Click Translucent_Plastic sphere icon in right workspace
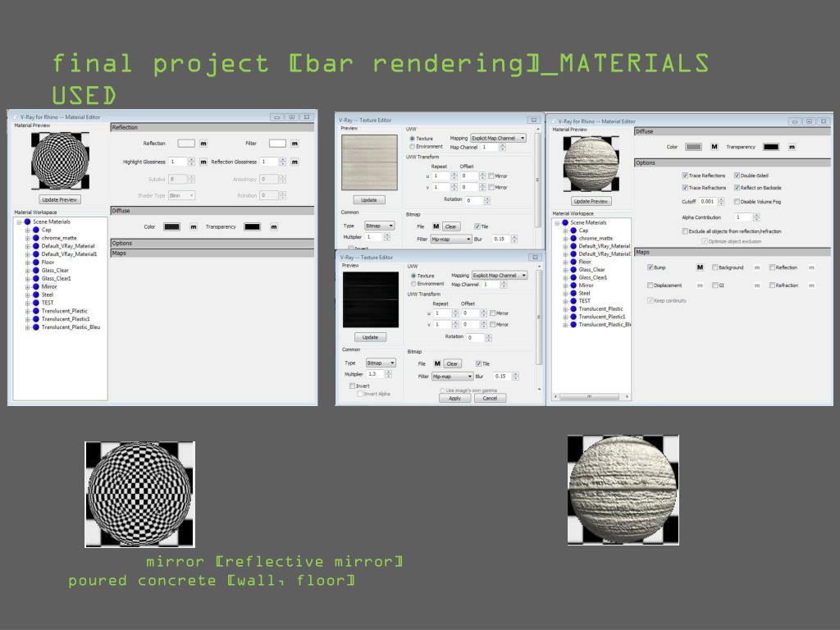Image resolution: width=840 pixels, height=630 pixels. (573, 309)
